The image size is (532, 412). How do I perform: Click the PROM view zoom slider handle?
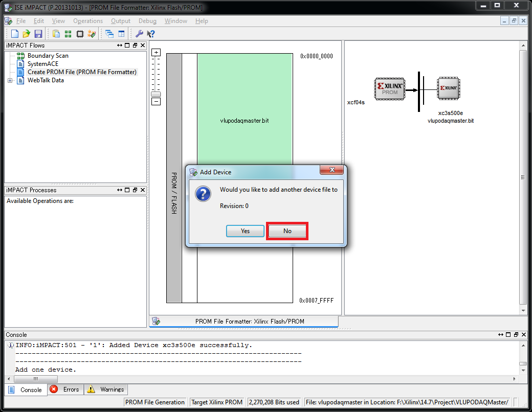tap(156, 94)
